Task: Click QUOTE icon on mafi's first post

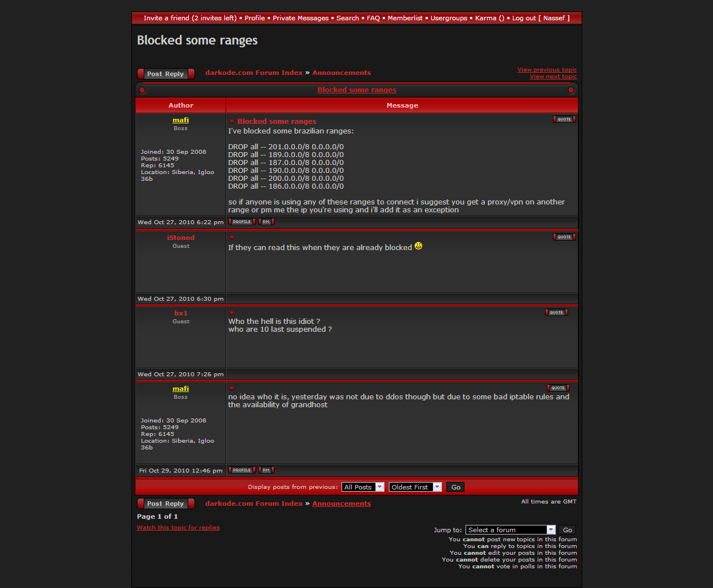Action: pyautogui.click(x=564, y=119)
